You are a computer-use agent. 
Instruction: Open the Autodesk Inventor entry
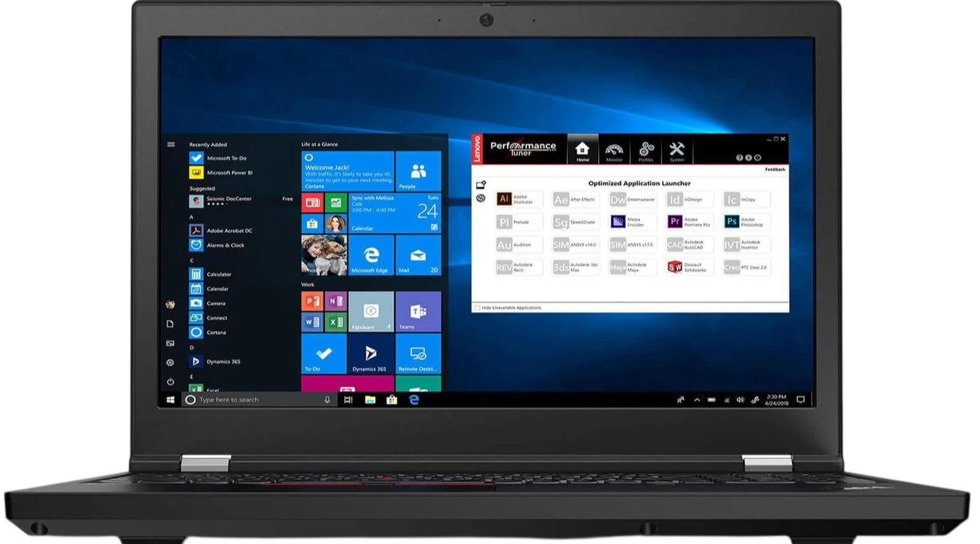pos(746,244)
